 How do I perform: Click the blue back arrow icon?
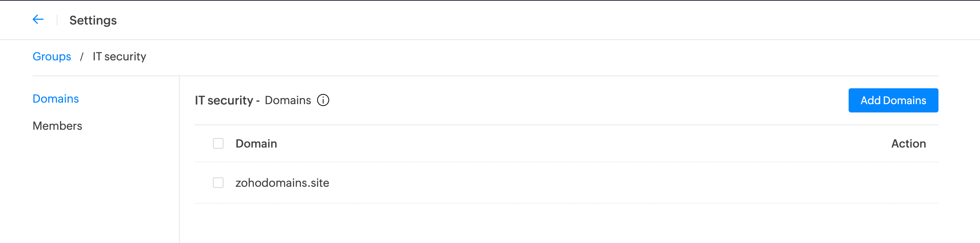38,19
